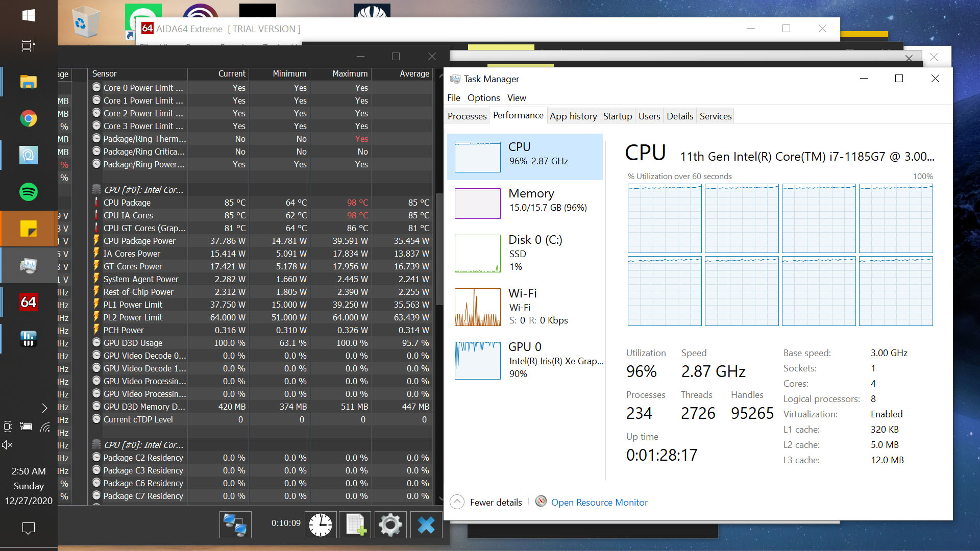Click the clock reset icon in sensor toolbar
This screenshot has width=980, height=551.
321,524
